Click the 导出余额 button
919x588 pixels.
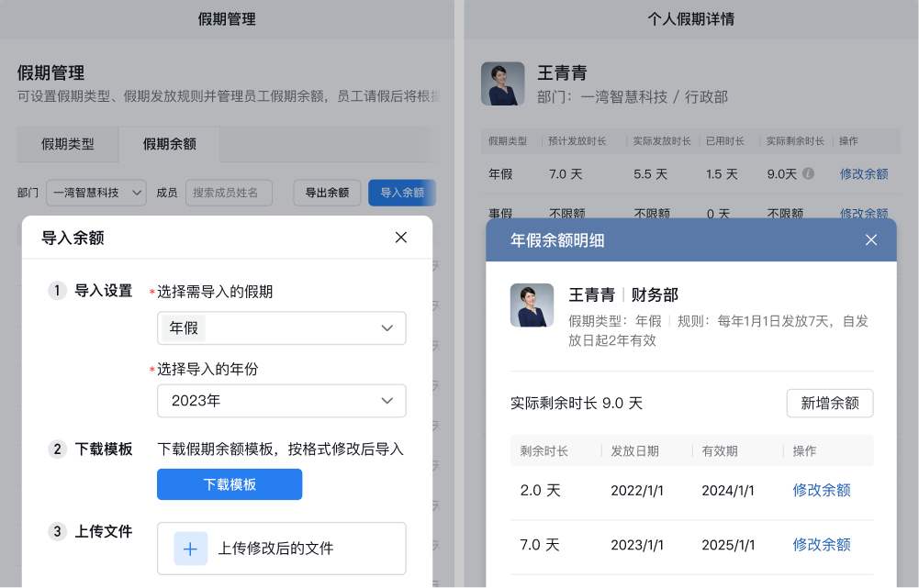327,193
